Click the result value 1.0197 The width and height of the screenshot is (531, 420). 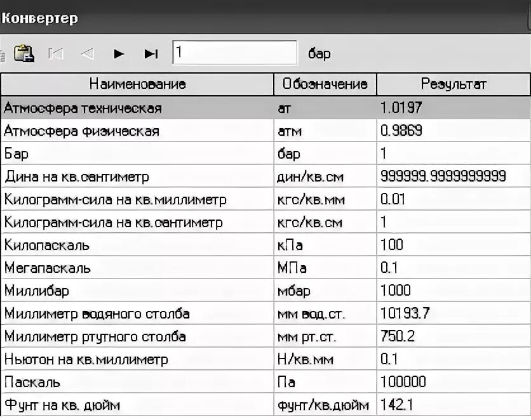pos(401,108)
